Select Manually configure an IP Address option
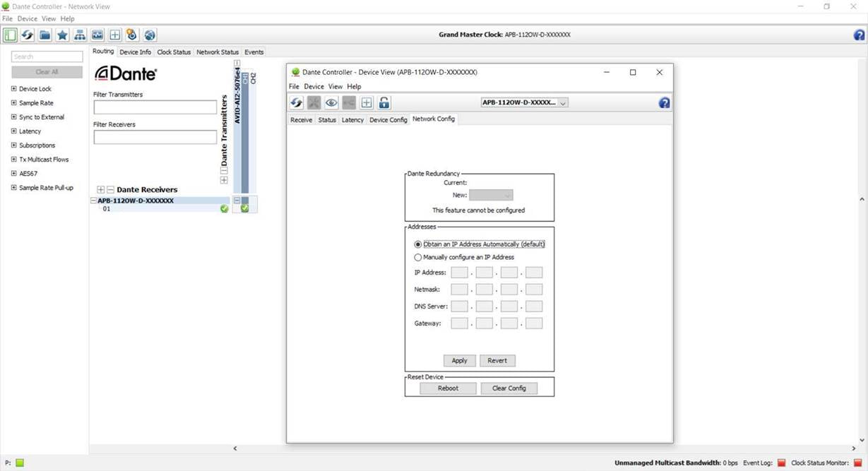Image resolution: width=868 pixels, height=471 pixels. tap(418, 258)
